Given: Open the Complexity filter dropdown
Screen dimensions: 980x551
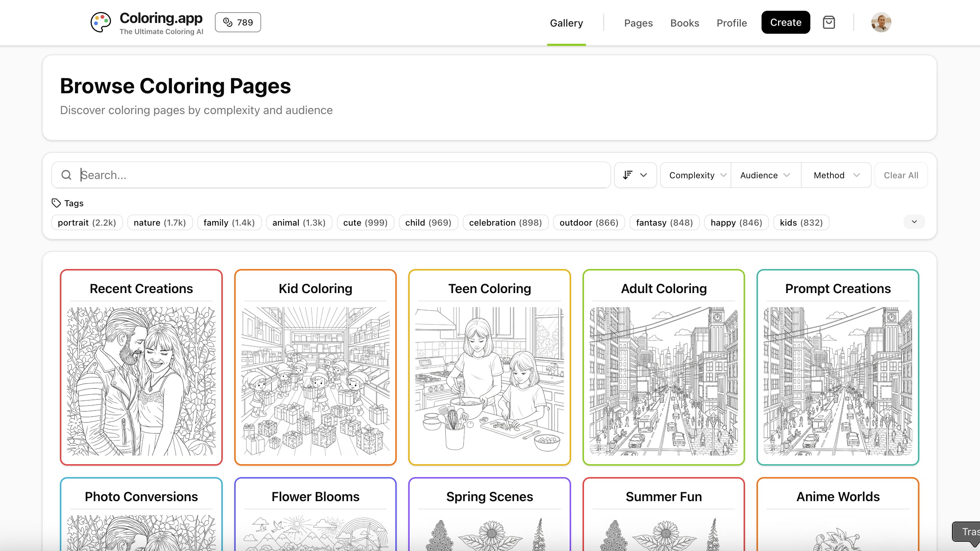Looking at the screenshot, I should tap(695, 175).
